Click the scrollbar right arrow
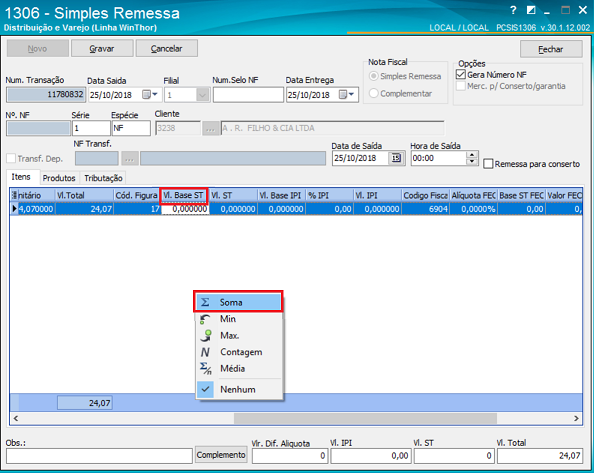Screen dimensions: 594x473 577,418
